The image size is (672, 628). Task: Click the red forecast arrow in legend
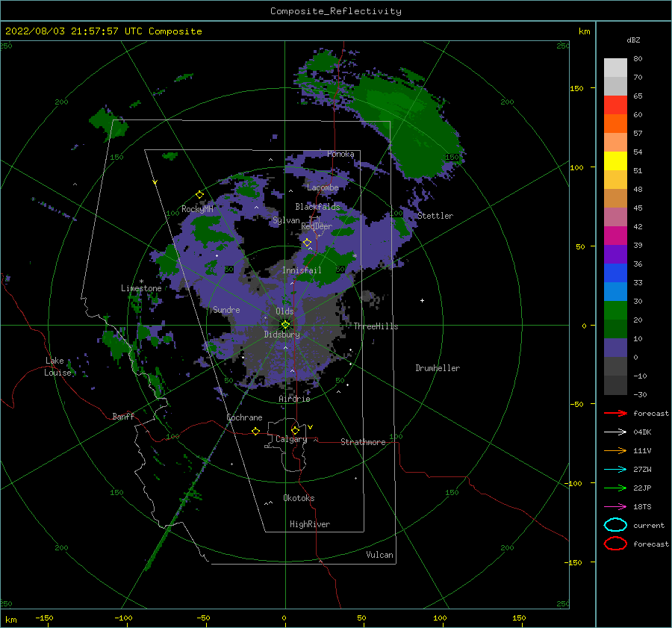pos(615,413)
